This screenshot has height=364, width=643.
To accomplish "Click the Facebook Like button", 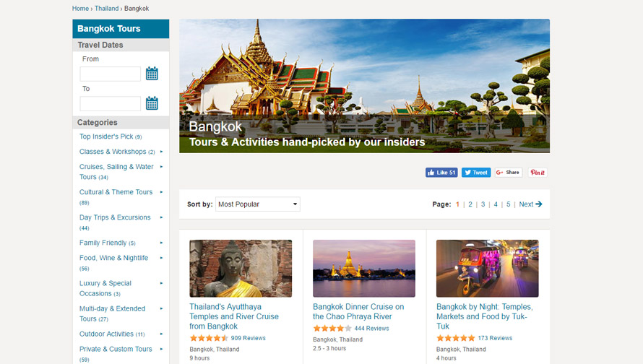I will tap(441, 173).
